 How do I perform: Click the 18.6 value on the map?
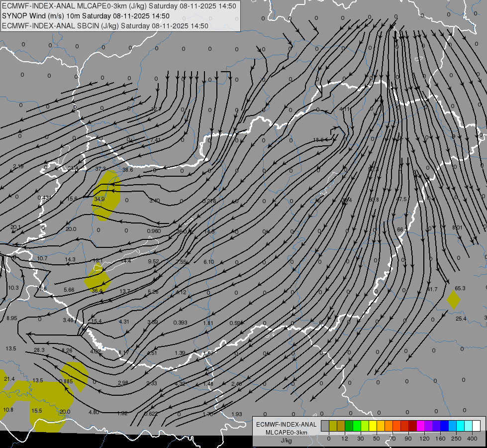[x=318, y=140]
